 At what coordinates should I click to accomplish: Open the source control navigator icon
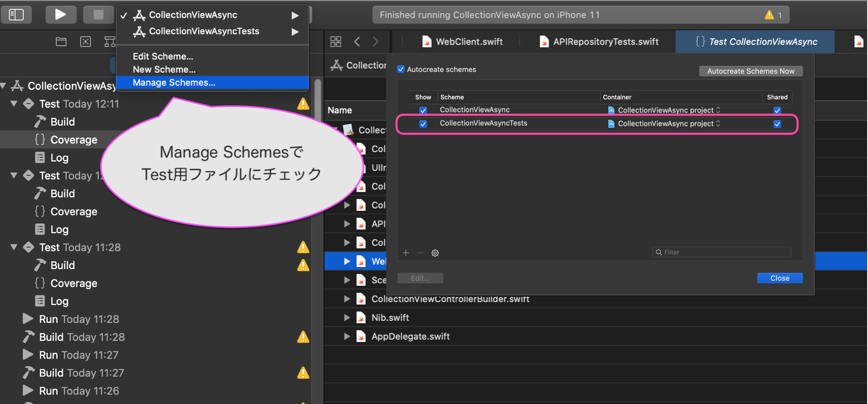coord(85,41)
